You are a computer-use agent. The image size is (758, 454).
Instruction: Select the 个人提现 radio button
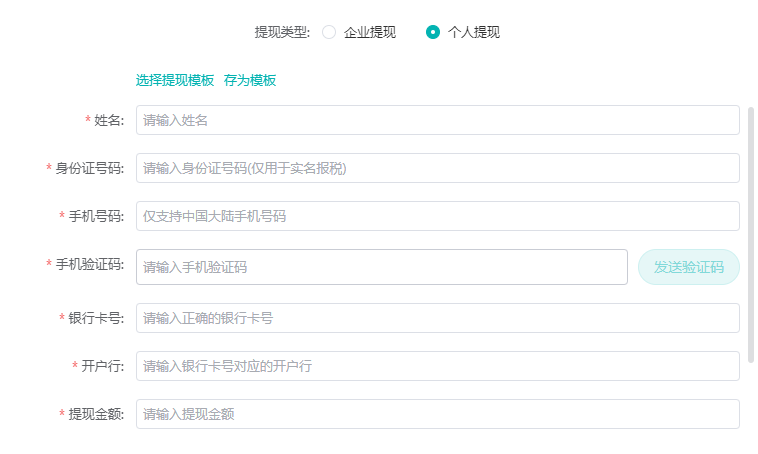point(433,32)
